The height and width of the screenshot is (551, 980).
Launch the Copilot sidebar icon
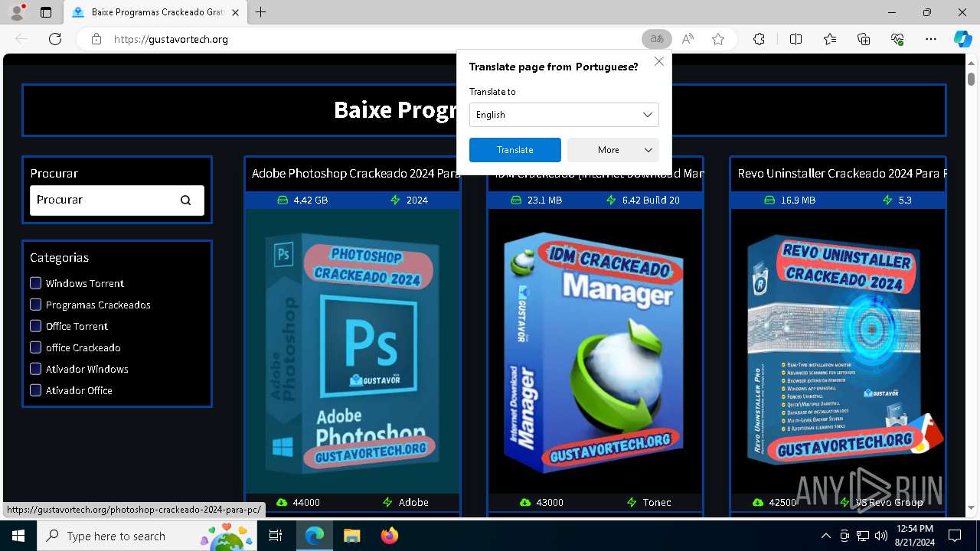click(962, 39)
